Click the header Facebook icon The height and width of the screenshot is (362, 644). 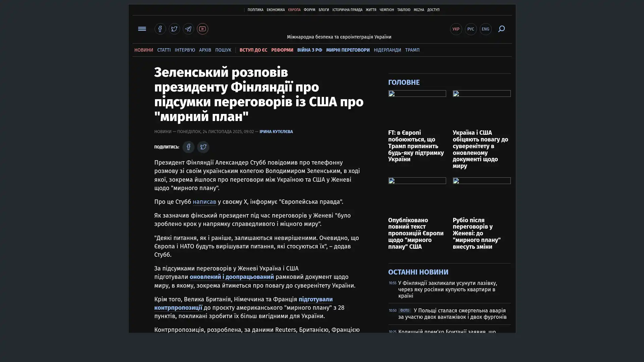point(160,29)
